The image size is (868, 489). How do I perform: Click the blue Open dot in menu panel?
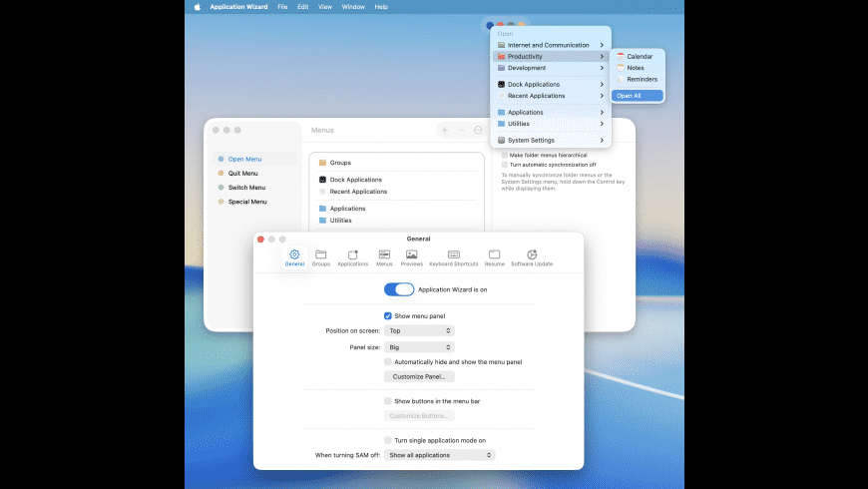[490, 25]
